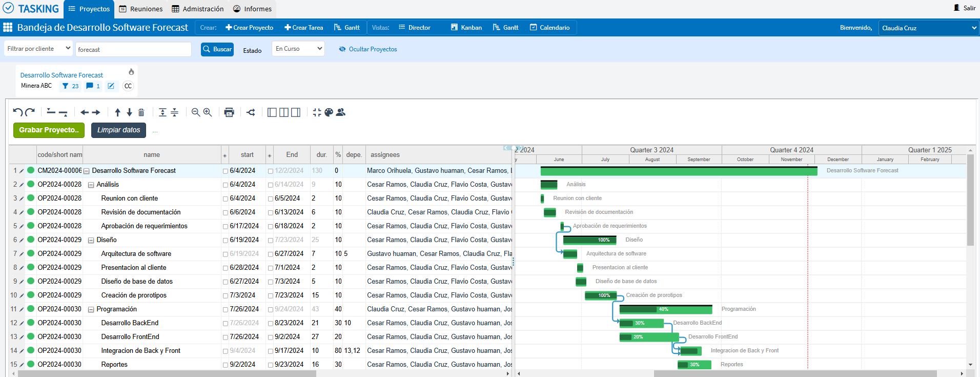
Task: Check end milestone box for Reunion con cliente
Action: pyautogui.click(x=271, y=199)
